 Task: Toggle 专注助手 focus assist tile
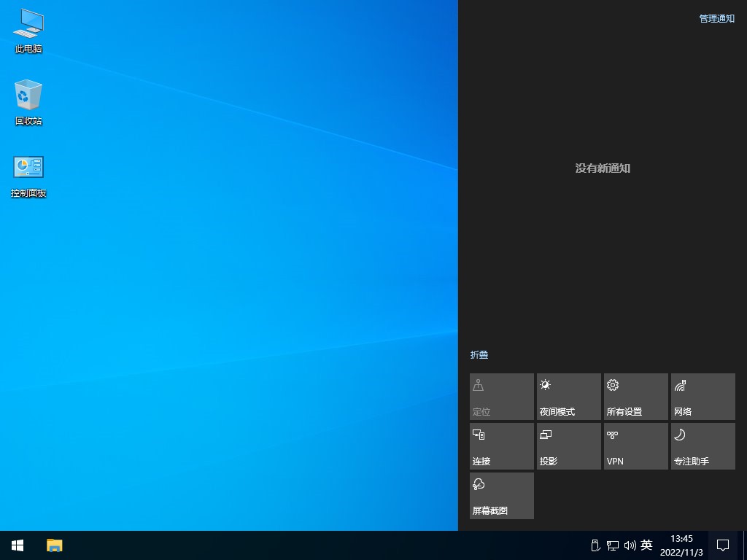703,446
